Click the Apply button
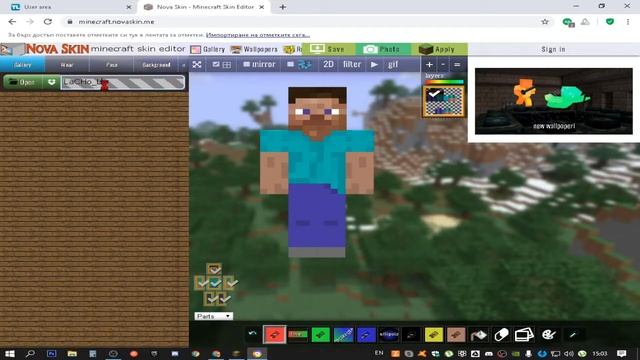This screenshot has height=360, width=640. 438,49
